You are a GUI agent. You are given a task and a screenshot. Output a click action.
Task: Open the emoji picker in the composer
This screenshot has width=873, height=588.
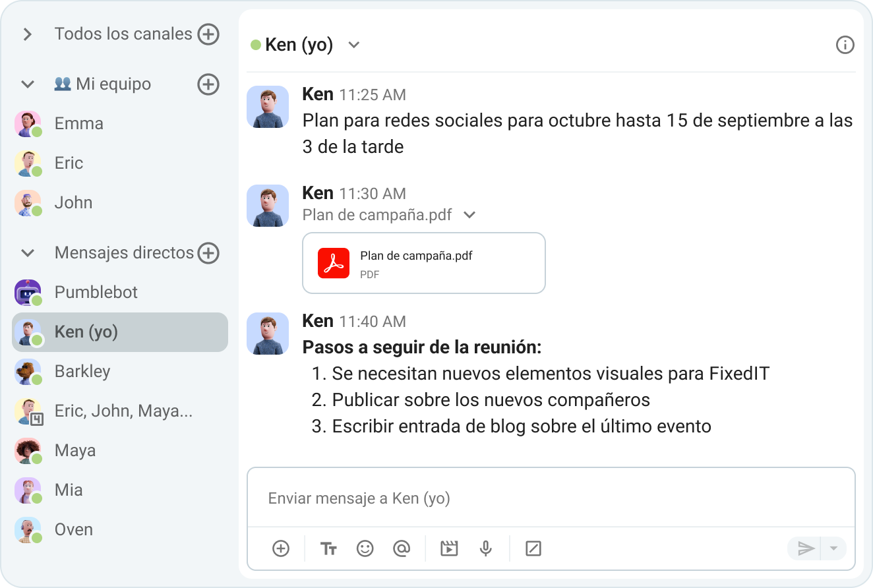(365, 548)
